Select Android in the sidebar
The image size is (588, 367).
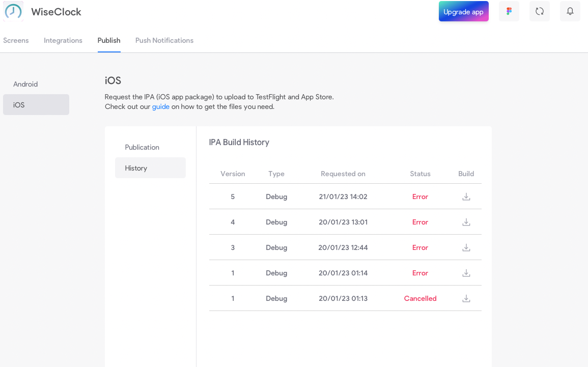[36, 84]
